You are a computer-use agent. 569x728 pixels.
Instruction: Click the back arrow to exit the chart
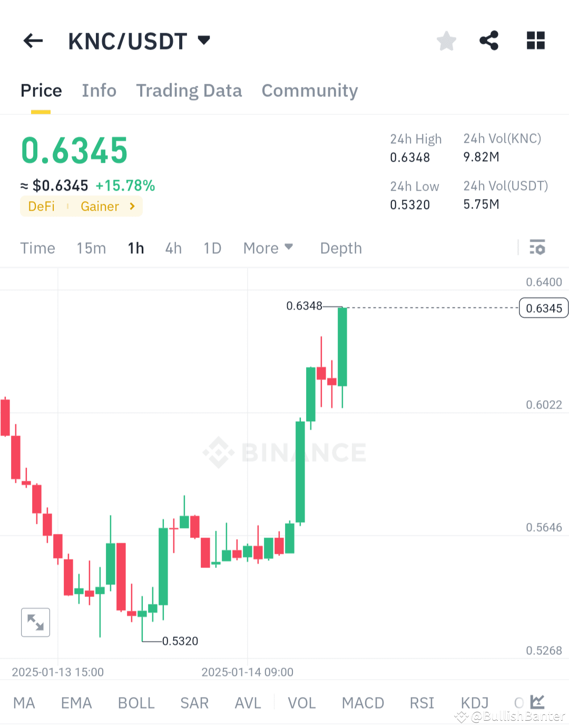33,41
